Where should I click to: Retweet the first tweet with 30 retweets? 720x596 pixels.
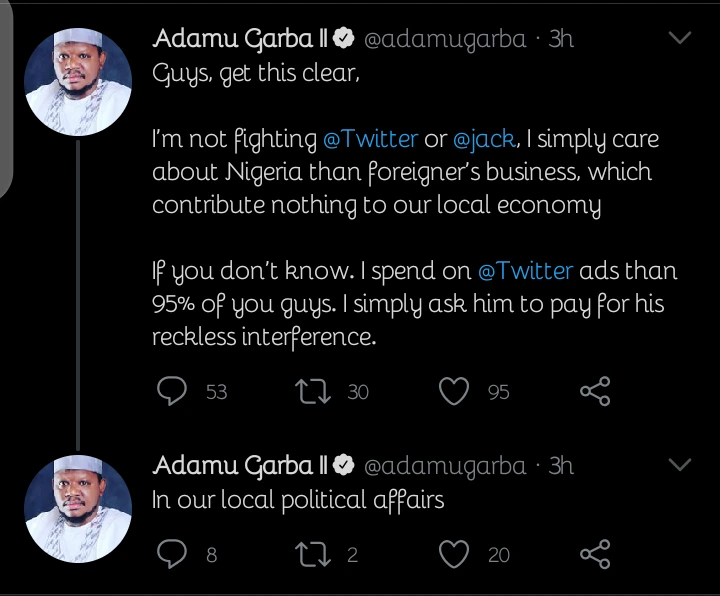pos(313,391)
